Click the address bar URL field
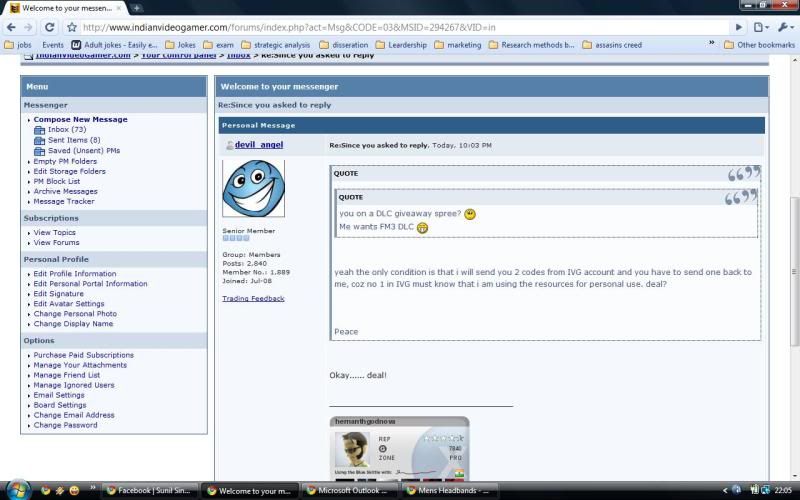This screenshot has width=800, height=500. 400,27
